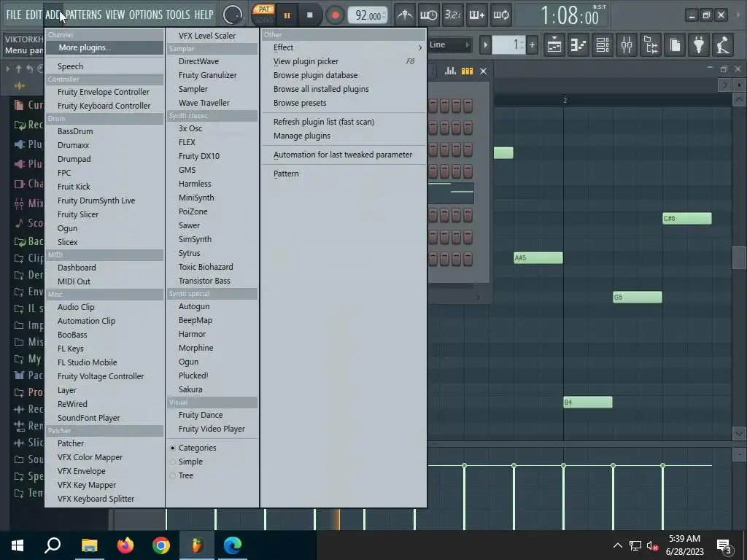Click piano roll scroll-down arrow
This screenshot has height=560, width=747.
coord(739,434)
